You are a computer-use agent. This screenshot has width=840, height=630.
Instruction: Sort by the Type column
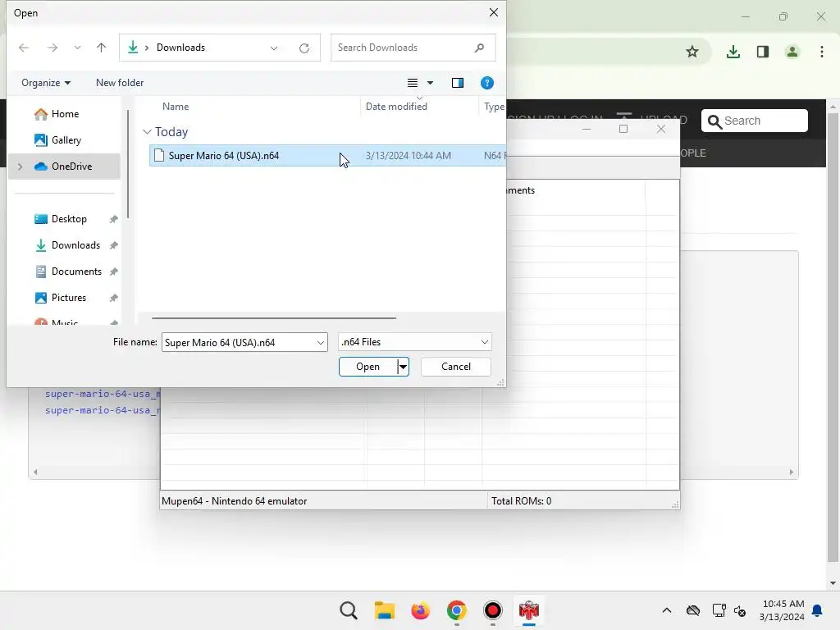tap(494, 107)
